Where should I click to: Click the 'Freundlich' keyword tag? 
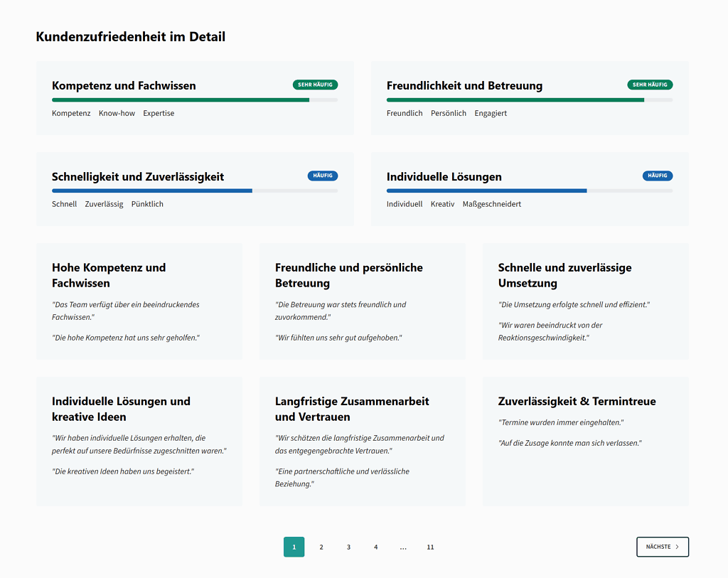[405, 113]
